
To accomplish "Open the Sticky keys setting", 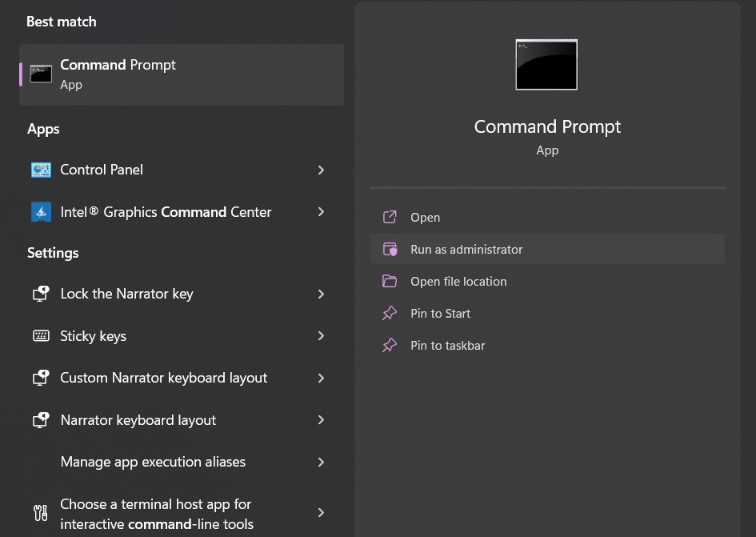I will (x=182, y=336).
